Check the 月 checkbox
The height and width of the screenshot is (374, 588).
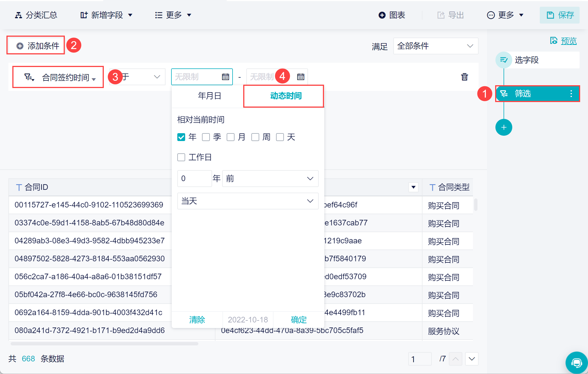point(231,137)
